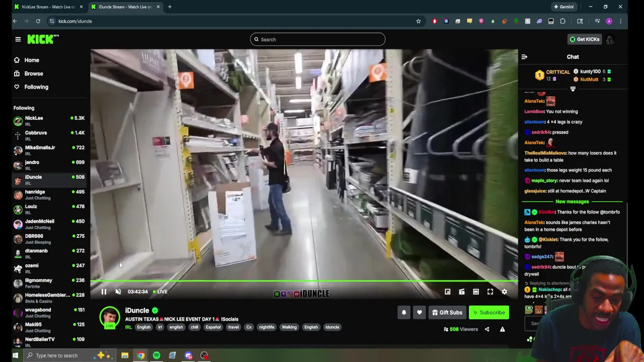This screenshot has width=644, height=362.
Task: Open Spotify from taskbar
Action: pos(156,355)
